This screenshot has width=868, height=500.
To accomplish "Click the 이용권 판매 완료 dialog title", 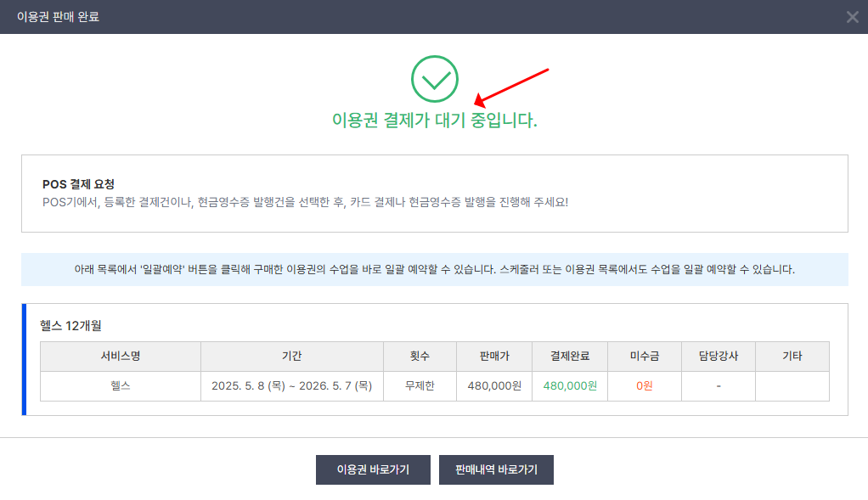I will pyautogui.click(x=58, y=17).
